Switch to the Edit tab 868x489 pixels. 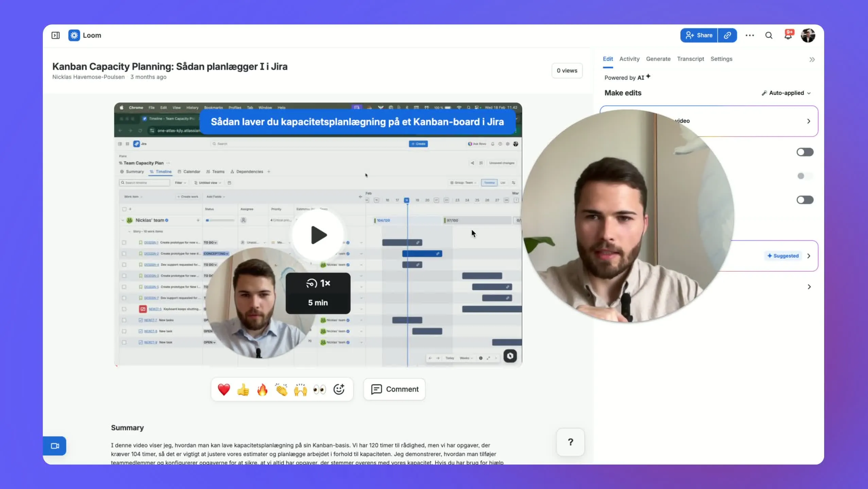608,59
